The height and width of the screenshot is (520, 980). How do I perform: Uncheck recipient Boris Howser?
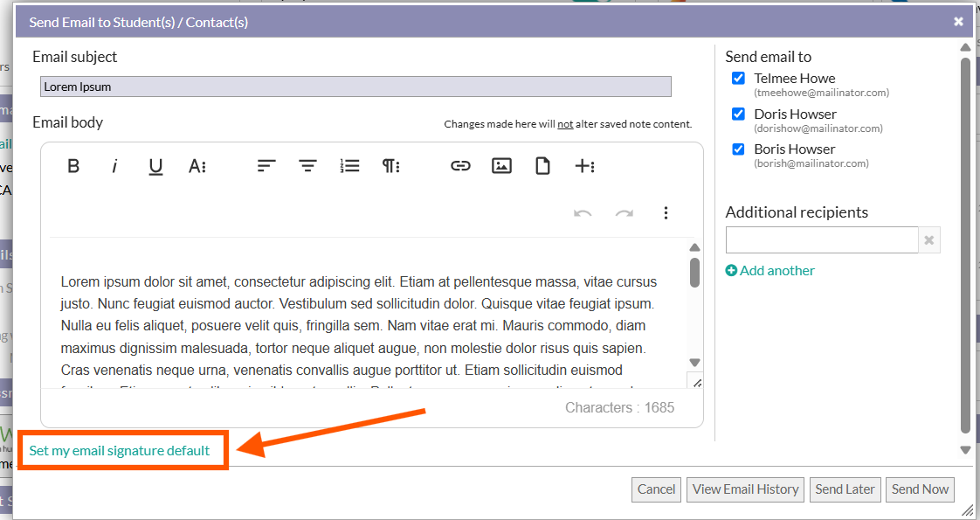coord(738,149)
